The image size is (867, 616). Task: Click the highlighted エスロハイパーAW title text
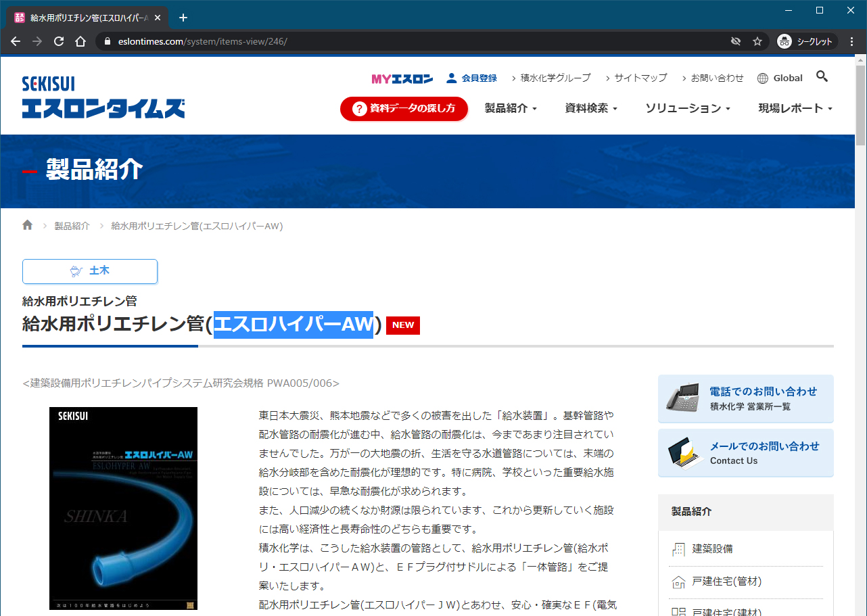click(294, 325)
